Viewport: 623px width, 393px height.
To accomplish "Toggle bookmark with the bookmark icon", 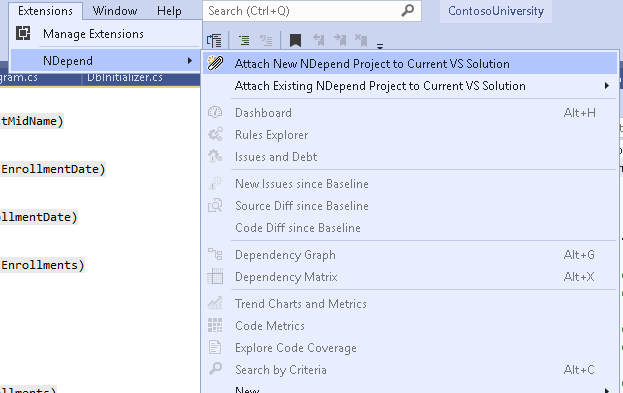I will point(295,40).
